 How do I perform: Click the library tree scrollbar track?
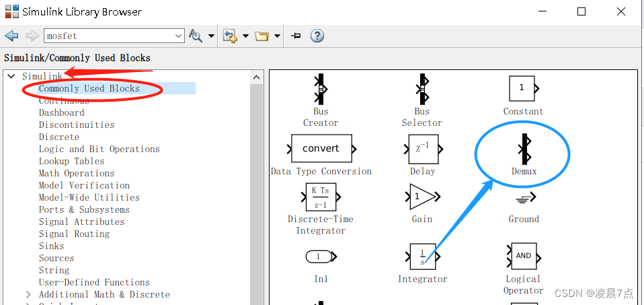[257, 193]
